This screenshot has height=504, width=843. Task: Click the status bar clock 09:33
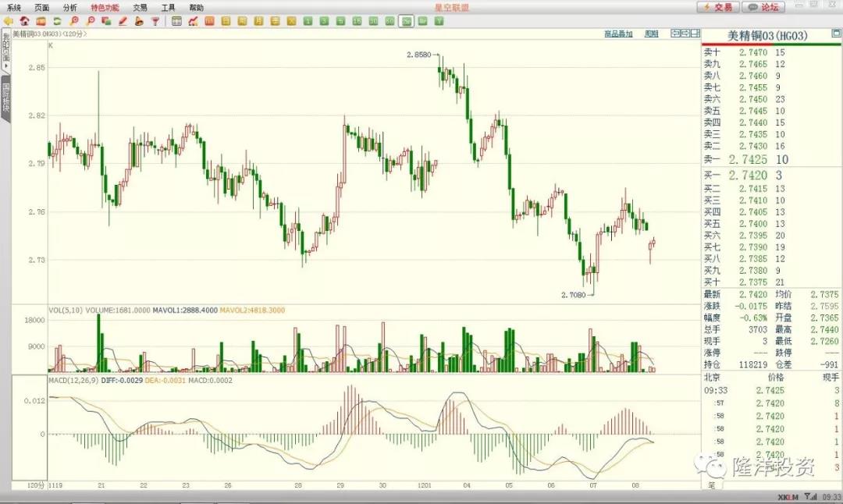coord(832,497)
